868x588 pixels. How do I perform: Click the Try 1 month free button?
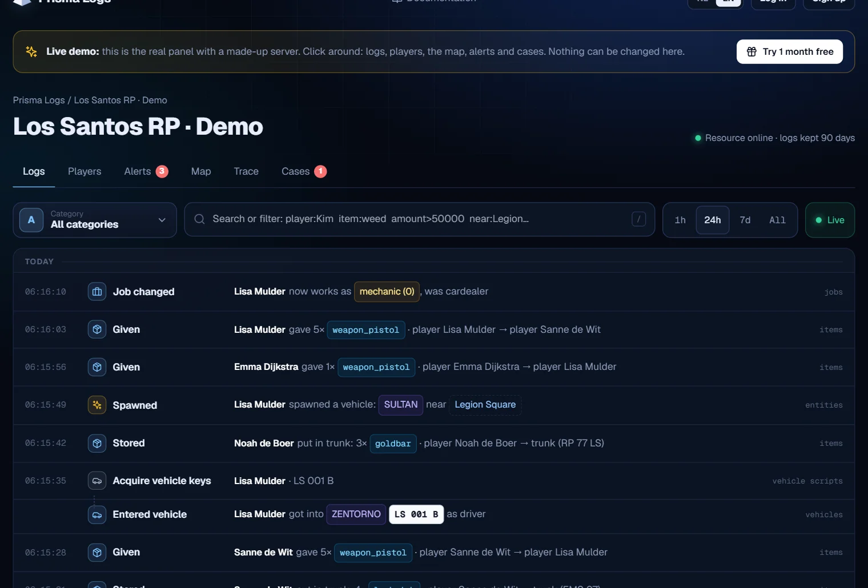[790, 51]
